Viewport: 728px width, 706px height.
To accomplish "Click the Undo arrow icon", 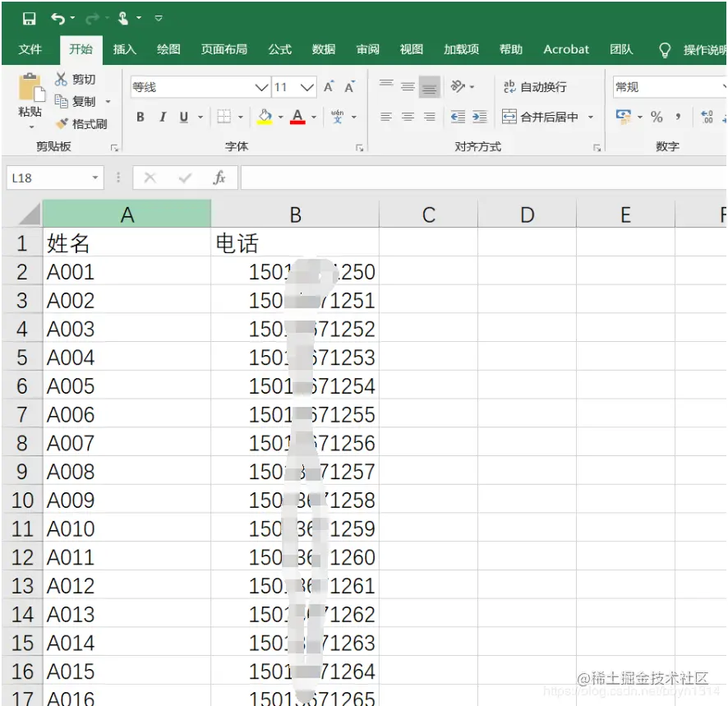I will (x=58, y=19).
